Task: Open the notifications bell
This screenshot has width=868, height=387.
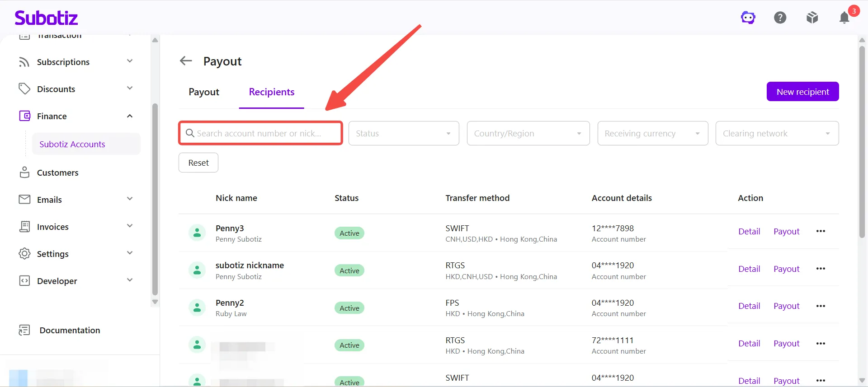Action: [844, 18]
